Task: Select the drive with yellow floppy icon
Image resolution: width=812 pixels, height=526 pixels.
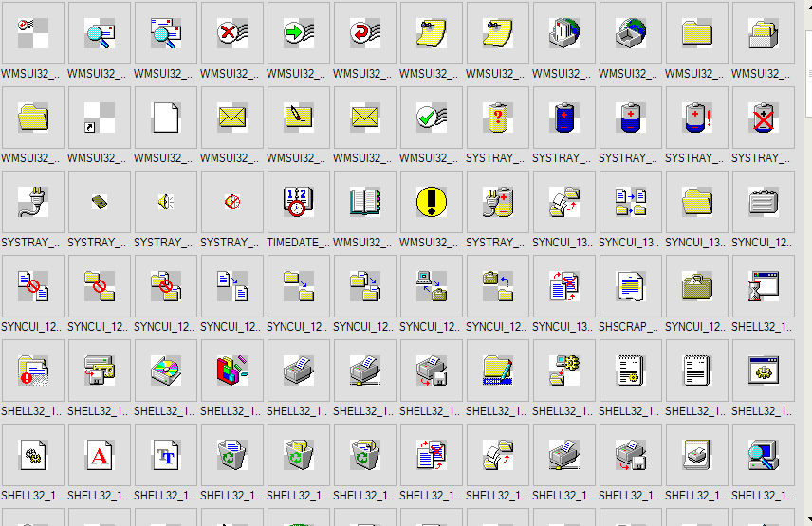Action: pos(100,371)
